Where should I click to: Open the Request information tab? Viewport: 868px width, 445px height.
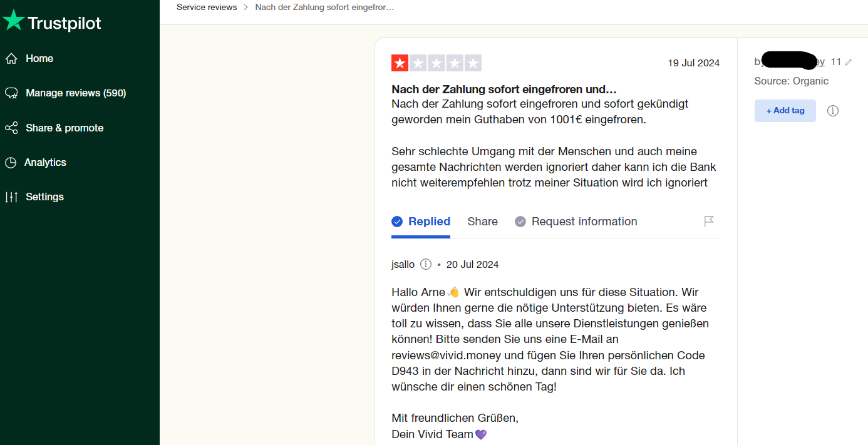(576, 222)
